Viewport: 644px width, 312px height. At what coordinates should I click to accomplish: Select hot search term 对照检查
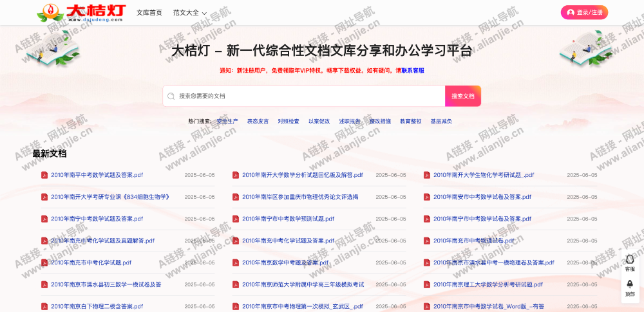point(289,121)
